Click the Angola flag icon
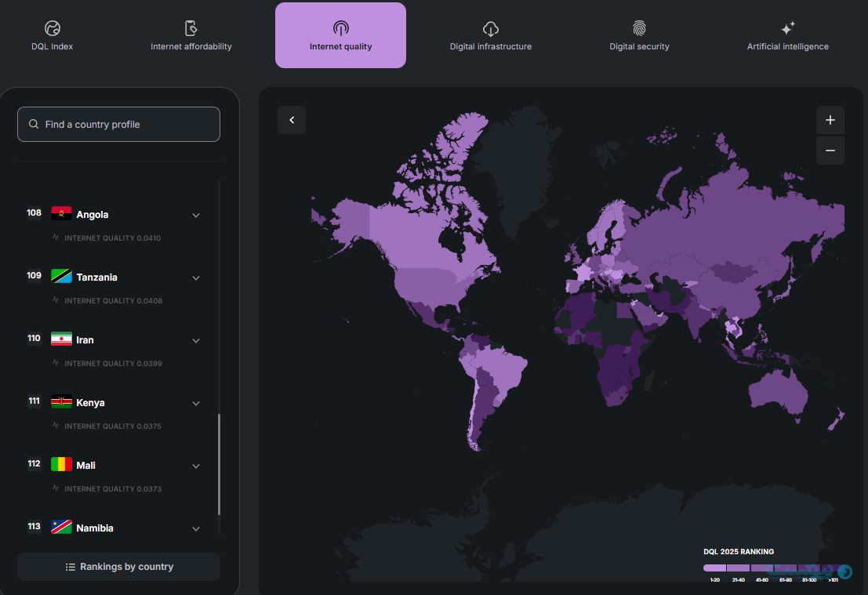868x595 pixels. tap(62, 214)
